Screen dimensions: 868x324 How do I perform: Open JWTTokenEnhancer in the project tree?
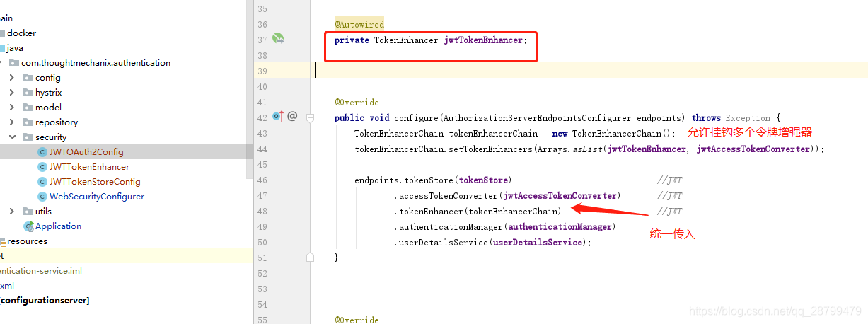coord(89,167)
